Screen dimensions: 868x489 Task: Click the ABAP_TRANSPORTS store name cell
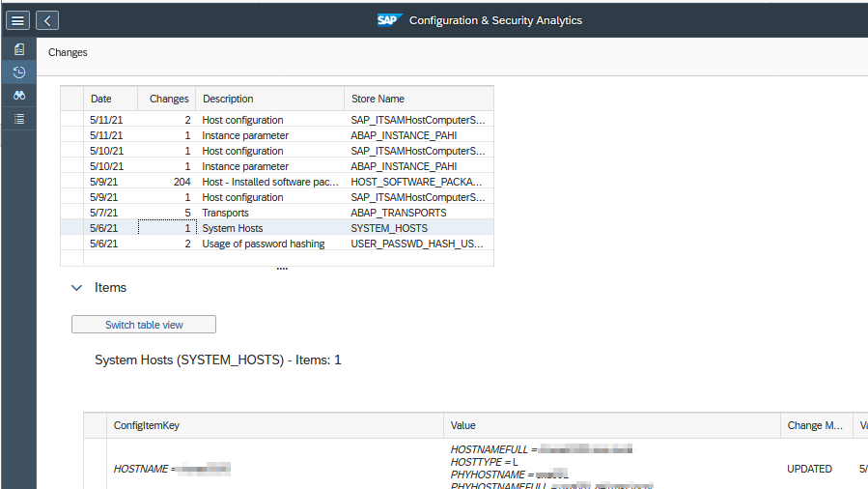[398, 213]
